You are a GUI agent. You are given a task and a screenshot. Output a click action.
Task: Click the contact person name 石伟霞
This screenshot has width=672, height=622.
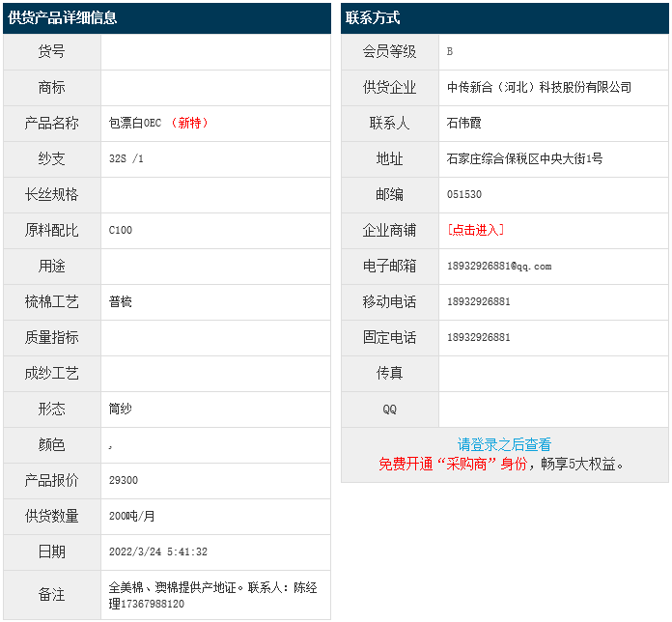coord(464,123)
